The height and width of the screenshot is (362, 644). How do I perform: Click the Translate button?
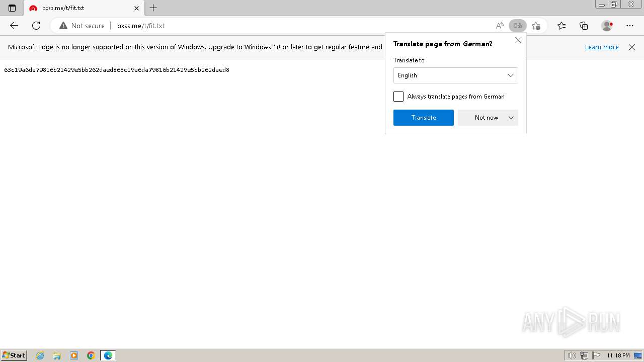(424, 118)
